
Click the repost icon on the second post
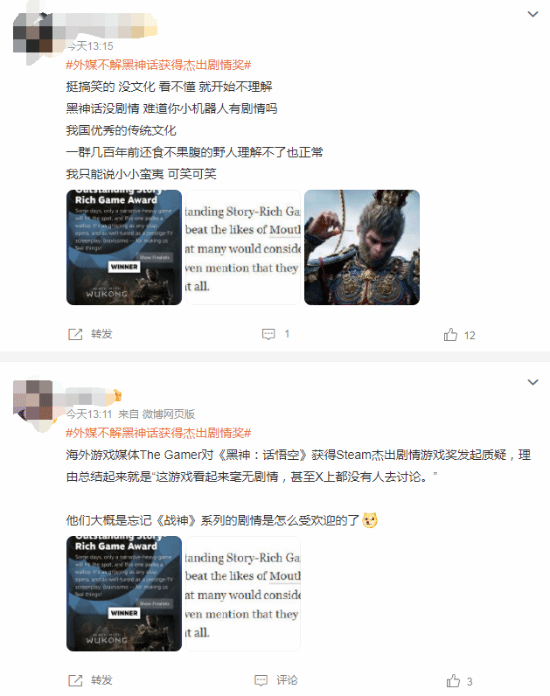click(75, 680)
